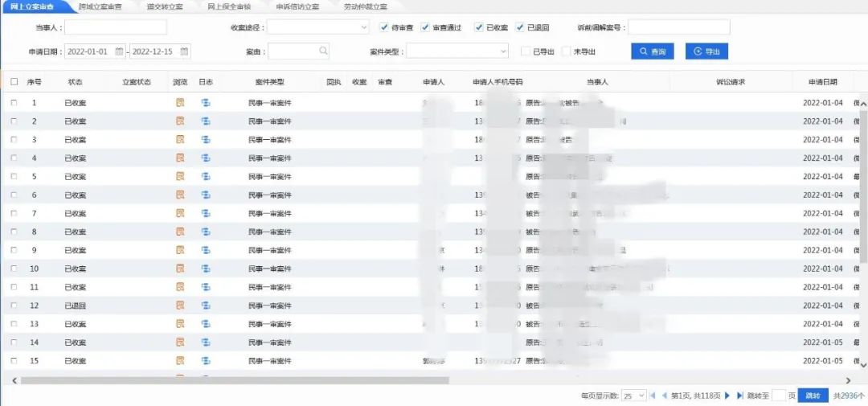View log icon for row 9

tap(206, 250)
